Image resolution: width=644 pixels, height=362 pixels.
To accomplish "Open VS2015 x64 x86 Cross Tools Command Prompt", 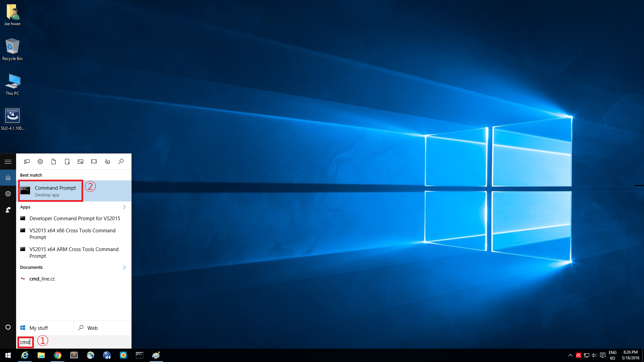I will (74, 234).
